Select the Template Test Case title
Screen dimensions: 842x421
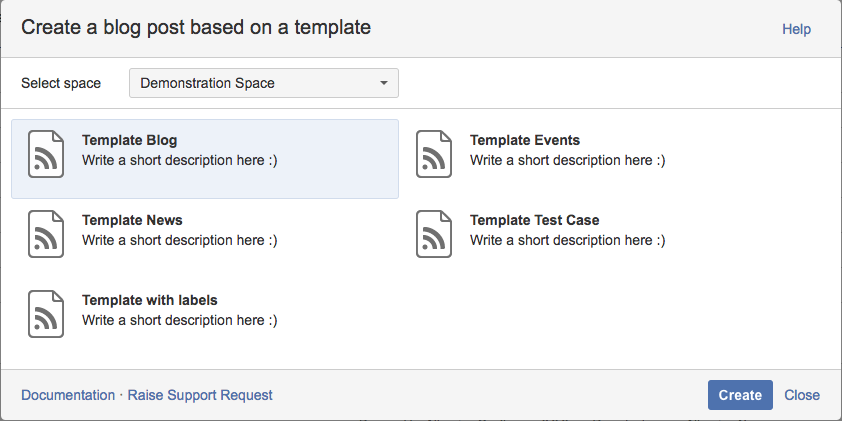pyautogui.click(x=534, y=220)
